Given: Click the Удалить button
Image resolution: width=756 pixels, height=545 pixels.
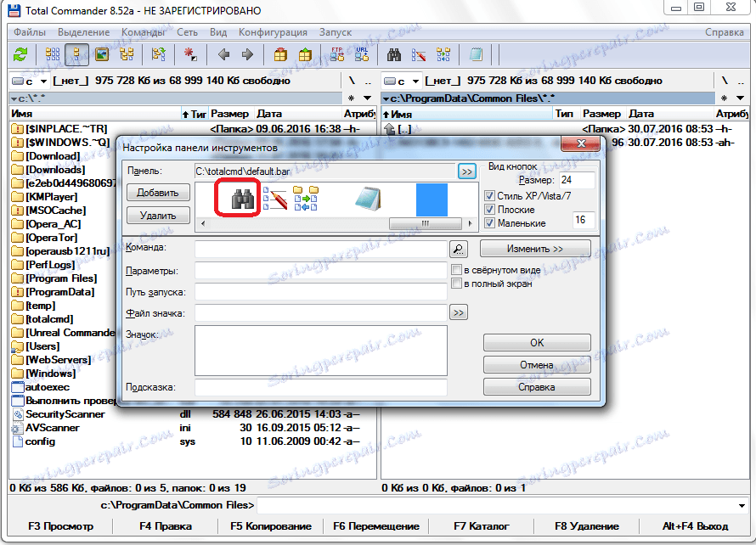Looking at the screenshot, I should click(158, 216).
